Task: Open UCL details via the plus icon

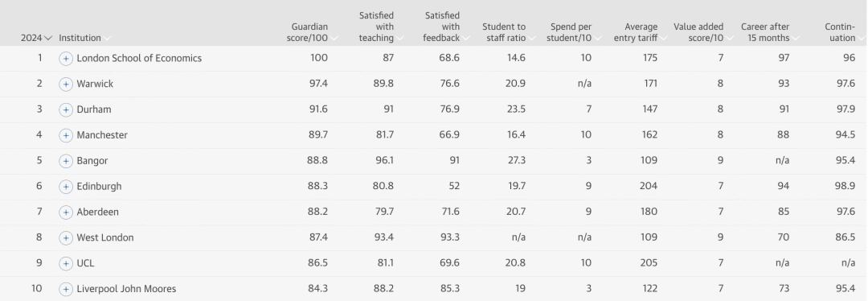Action: pos(66,263)
